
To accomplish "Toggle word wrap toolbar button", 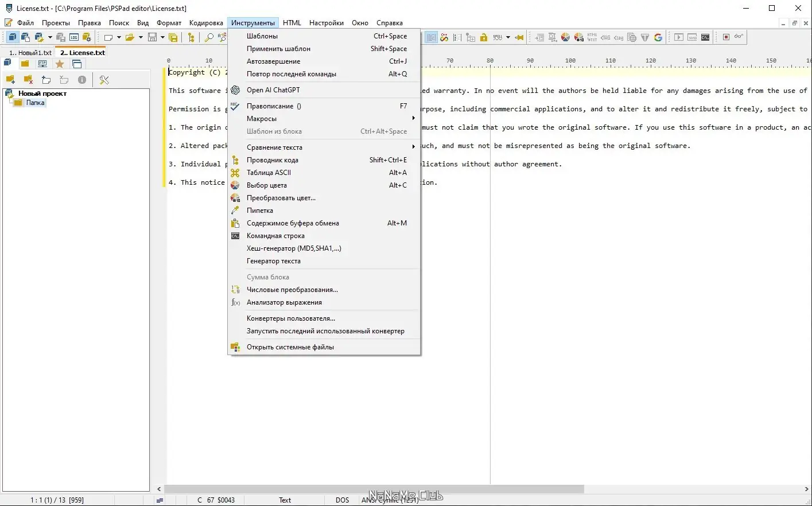I will (431, 37).
